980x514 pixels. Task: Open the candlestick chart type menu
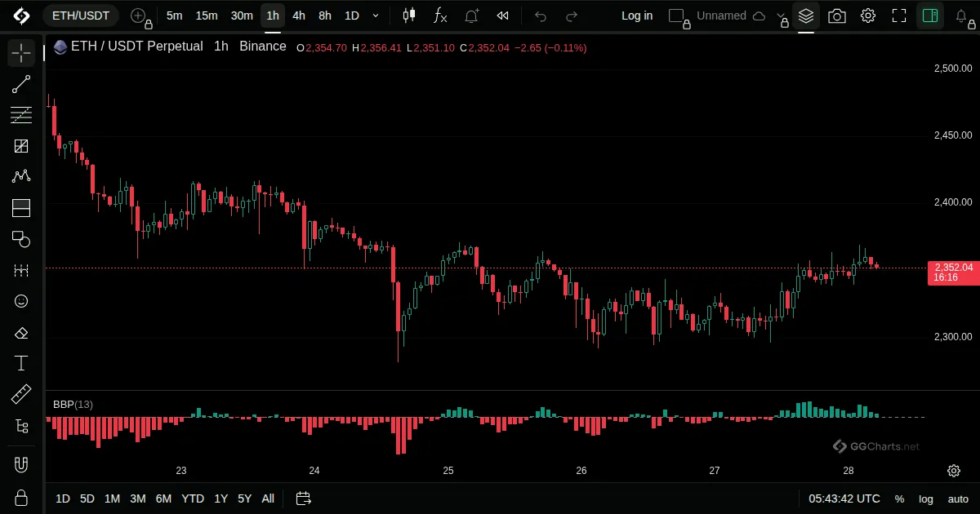[x=409, y=16]
